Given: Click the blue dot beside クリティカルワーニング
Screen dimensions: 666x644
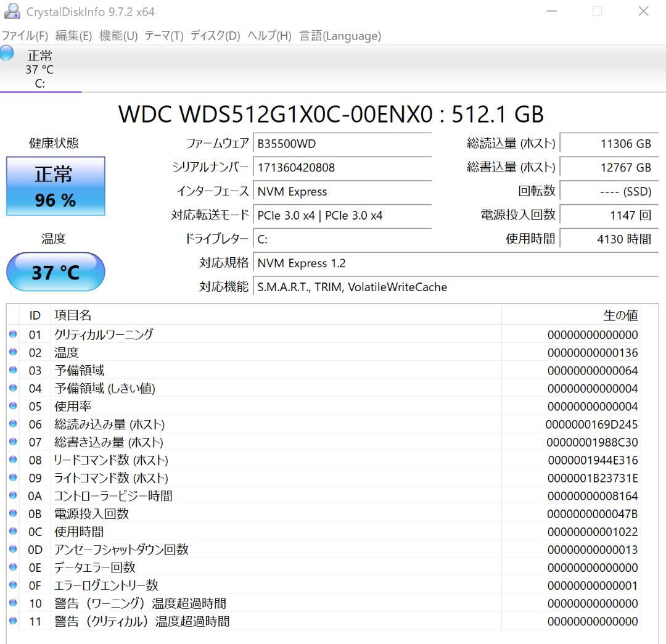Looking at the screenshot, I should point(13,334).
